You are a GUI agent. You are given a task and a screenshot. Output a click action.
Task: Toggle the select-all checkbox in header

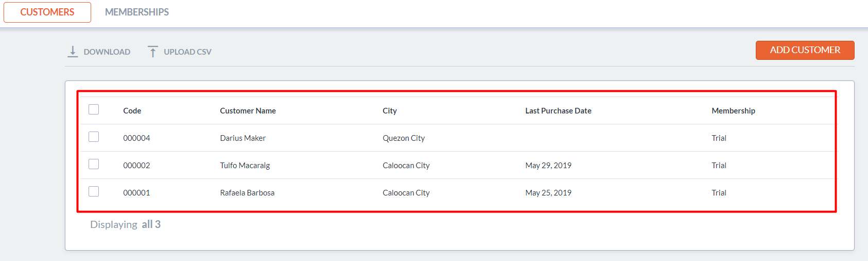pyautogui.click(x=94, y=109)
